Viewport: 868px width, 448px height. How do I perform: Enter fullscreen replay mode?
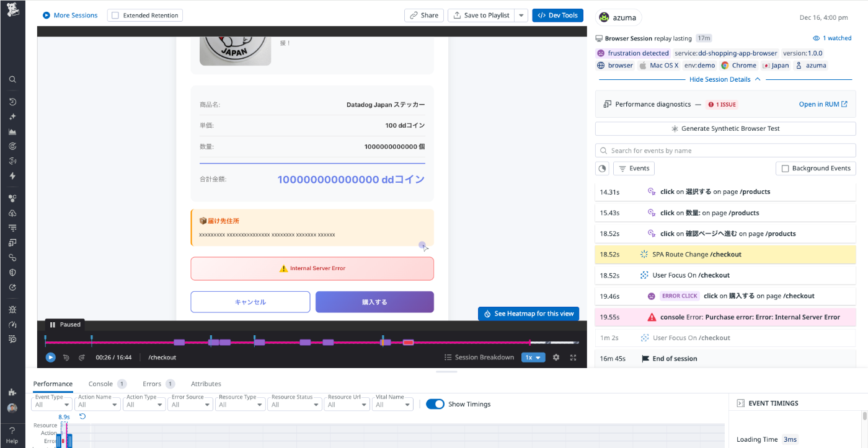(573, 358)
